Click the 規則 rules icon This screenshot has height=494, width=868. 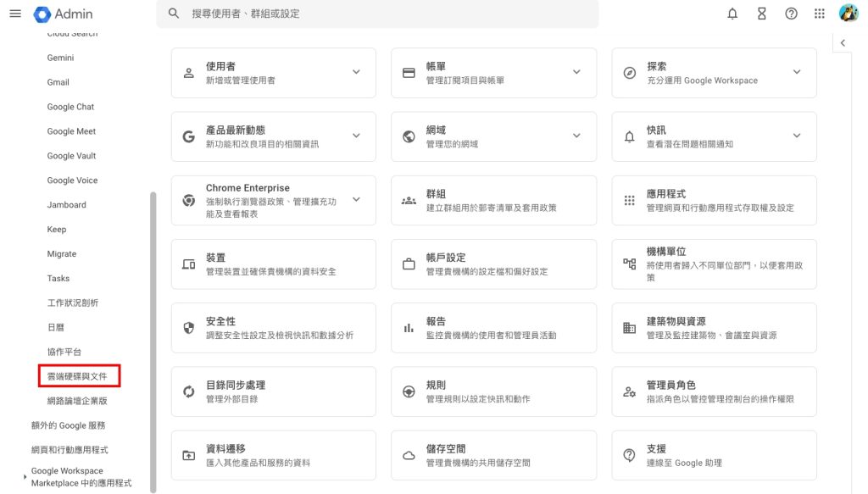[409, 391]
